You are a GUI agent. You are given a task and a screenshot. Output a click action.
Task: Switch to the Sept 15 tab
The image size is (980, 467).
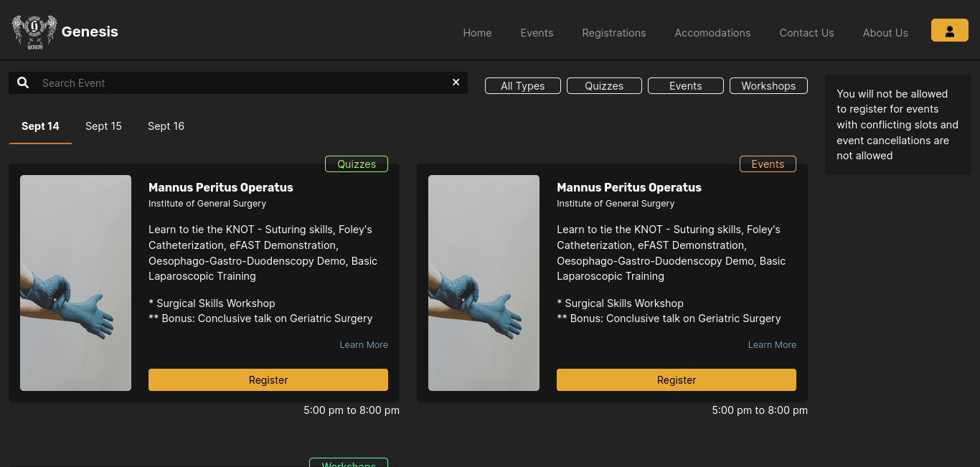(103, 126)
